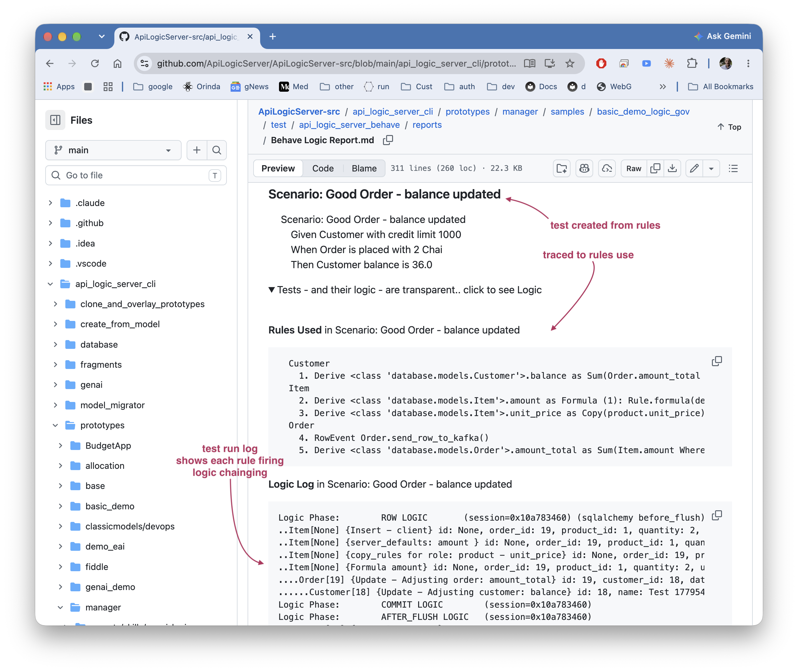Collapse the api_logic_server_cli folder
Viewport: 798px width, 672px height.
[50, 284]
